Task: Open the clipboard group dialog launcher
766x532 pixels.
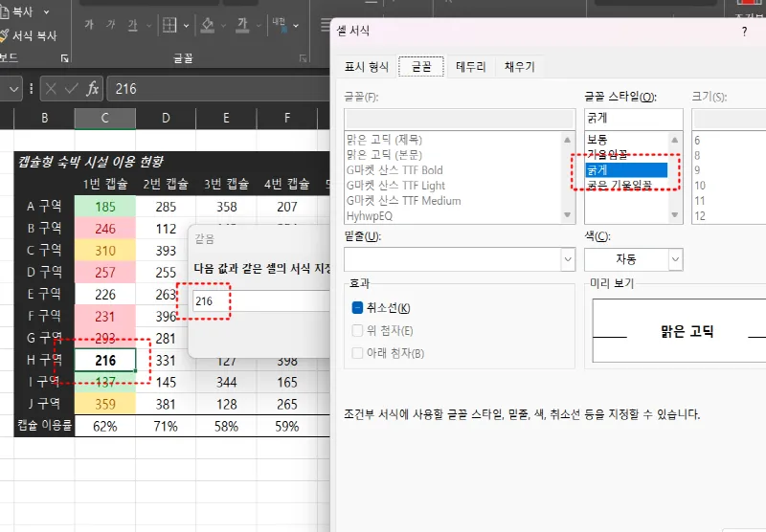Action: click(x=65, y=58)
